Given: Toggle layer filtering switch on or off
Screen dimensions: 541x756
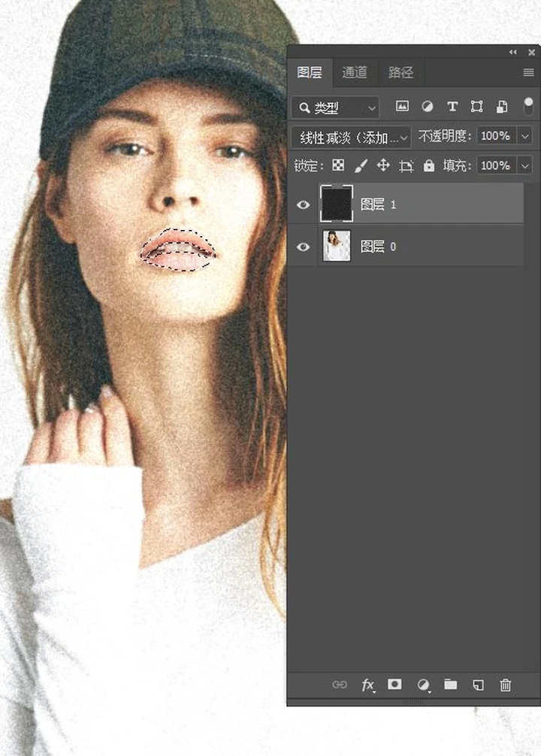Looking at the screenshot, I should (528, 105).
